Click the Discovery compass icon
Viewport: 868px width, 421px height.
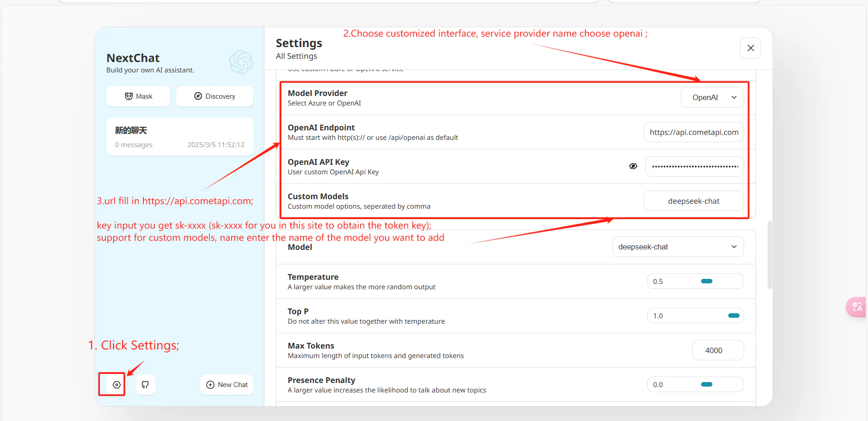click(x=198, y=96)
